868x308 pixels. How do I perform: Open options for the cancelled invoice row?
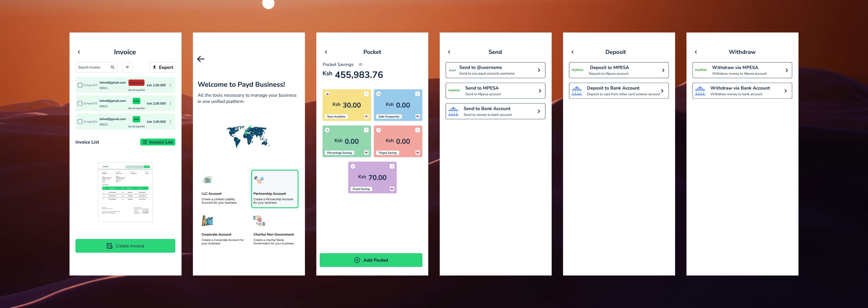tap(171, 85)
